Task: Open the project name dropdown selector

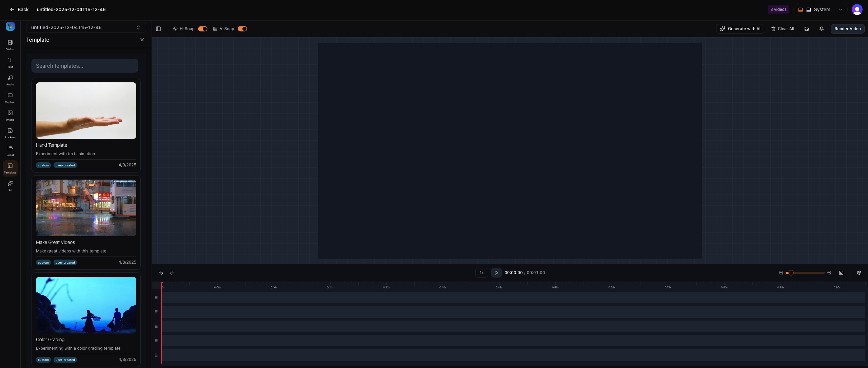Action: coord(86,27)
